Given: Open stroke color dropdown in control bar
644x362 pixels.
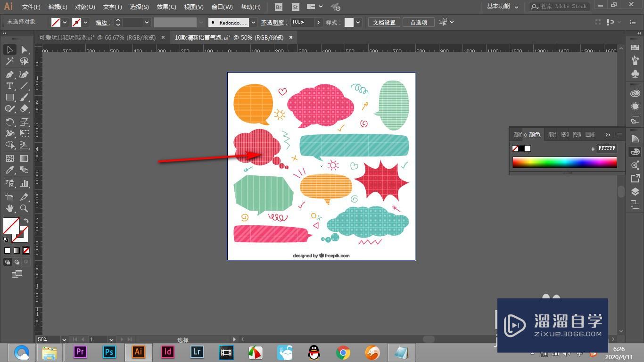Looking at the screenshot, I should [86, 22].
